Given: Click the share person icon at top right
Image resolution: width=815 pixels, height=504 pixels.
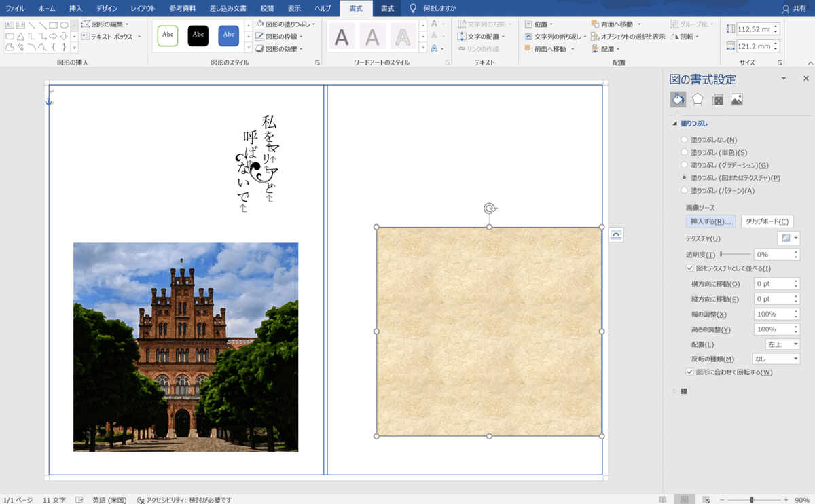Looking at the screenshot, I should (x=786, y=8).
